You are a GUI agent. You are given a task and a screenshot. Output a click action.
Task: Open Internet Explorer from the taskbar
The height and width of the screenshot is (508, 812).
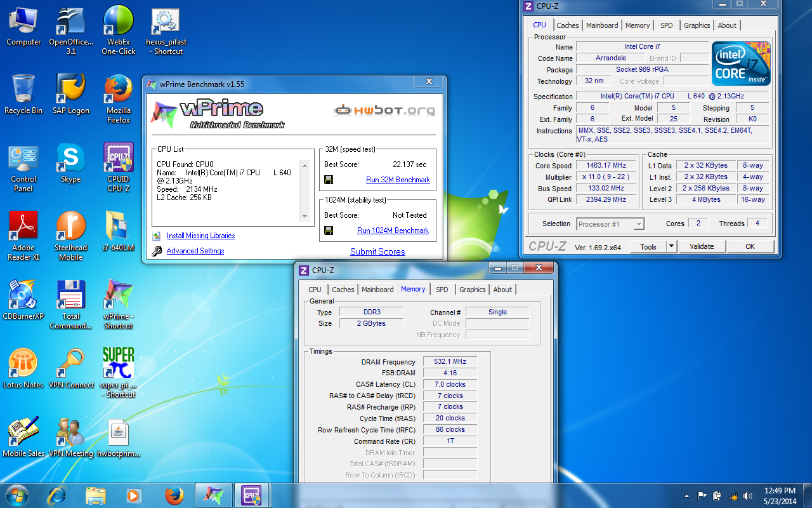pos(57,495)
